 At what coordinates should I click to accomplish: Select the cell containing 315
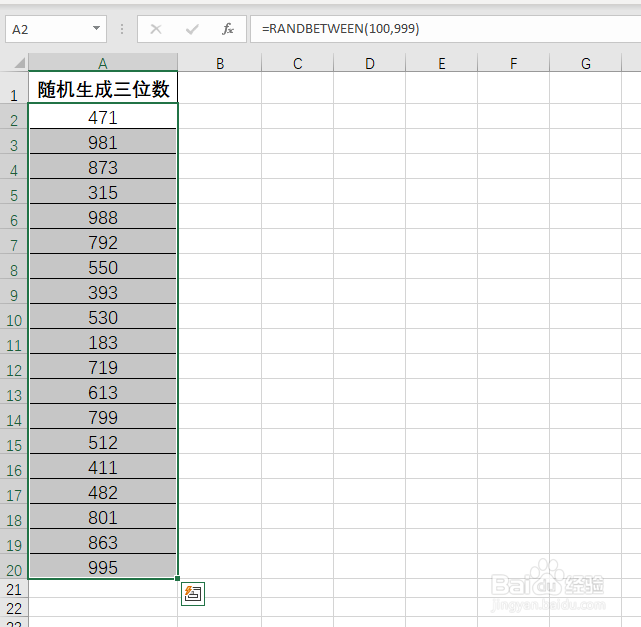[103, 191]
